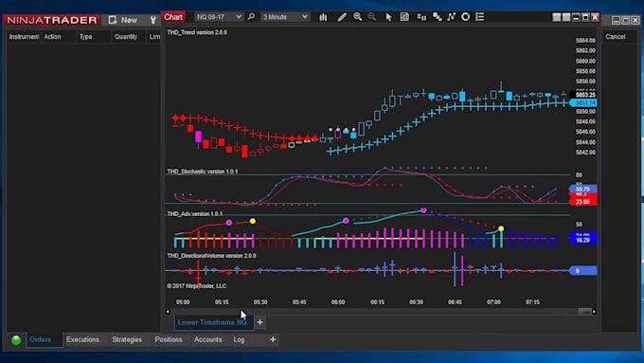Click the green connection status light
Image resolution: width=644 pixels, height=363 pixels.
point(16,340)
